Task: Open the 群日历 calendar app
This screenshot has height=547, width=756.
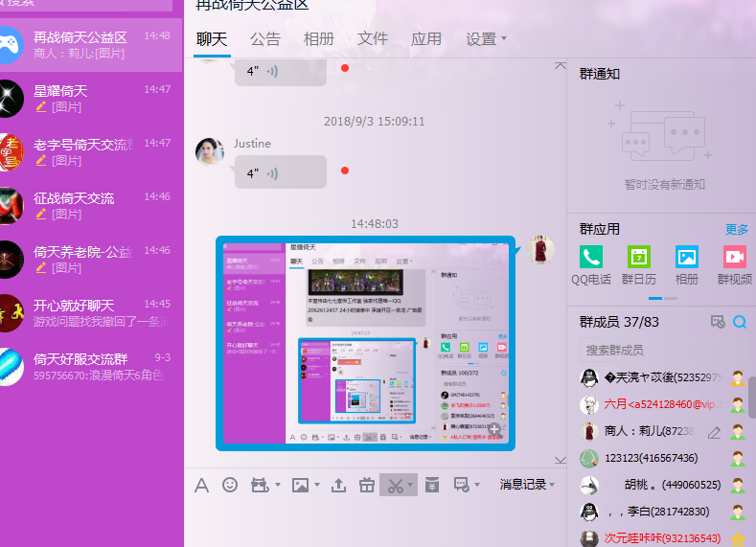Action: (639, 257)
